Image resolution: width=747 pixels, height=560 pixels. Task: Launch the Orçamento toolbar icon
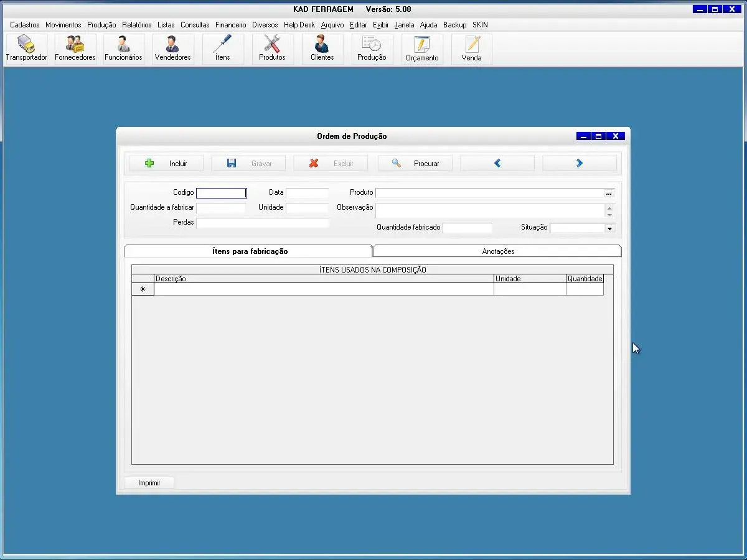point(422,49)
